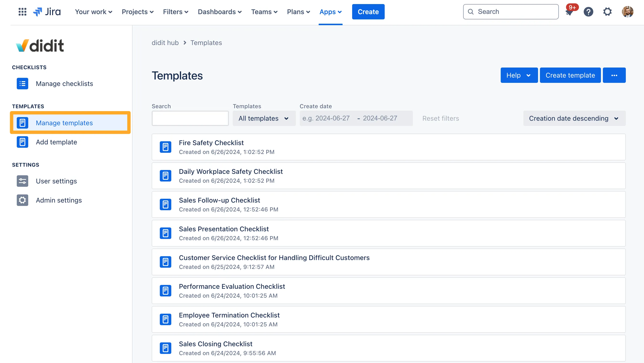The width and height of the screenshot is (644, 363).
Task: Focus the top Jira Search box
Action: 511,12
